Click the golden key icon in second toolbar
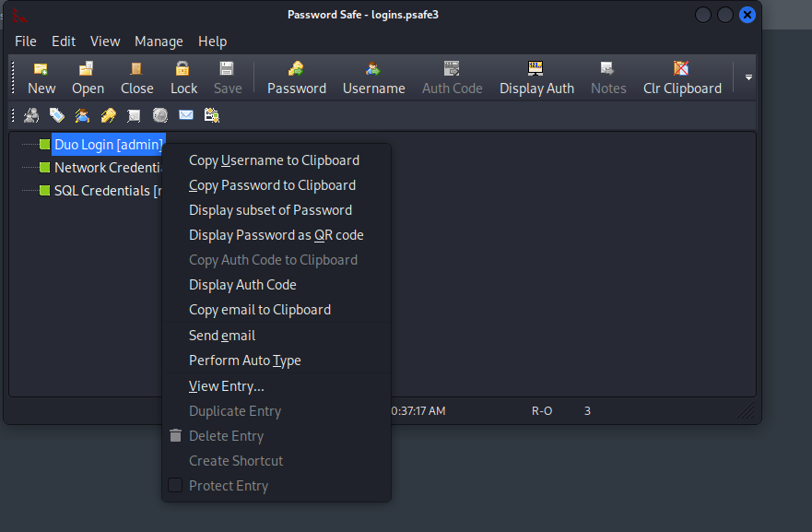 point(108,115)
